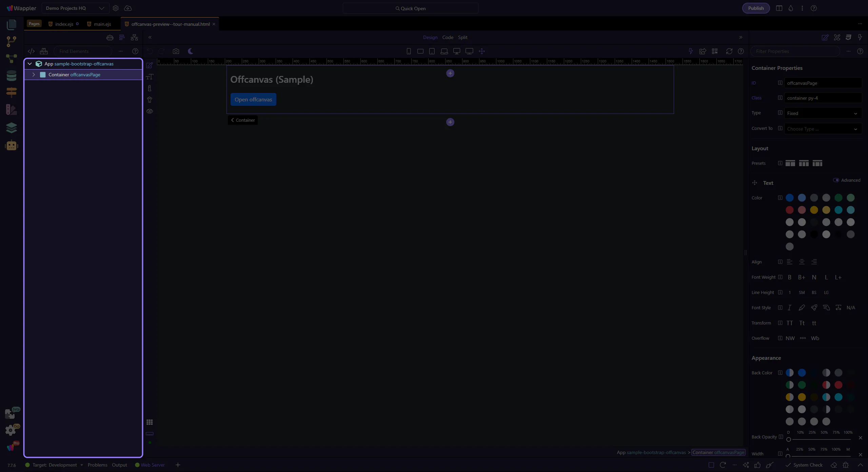Switch to the Code view tab

coord(448,37)
